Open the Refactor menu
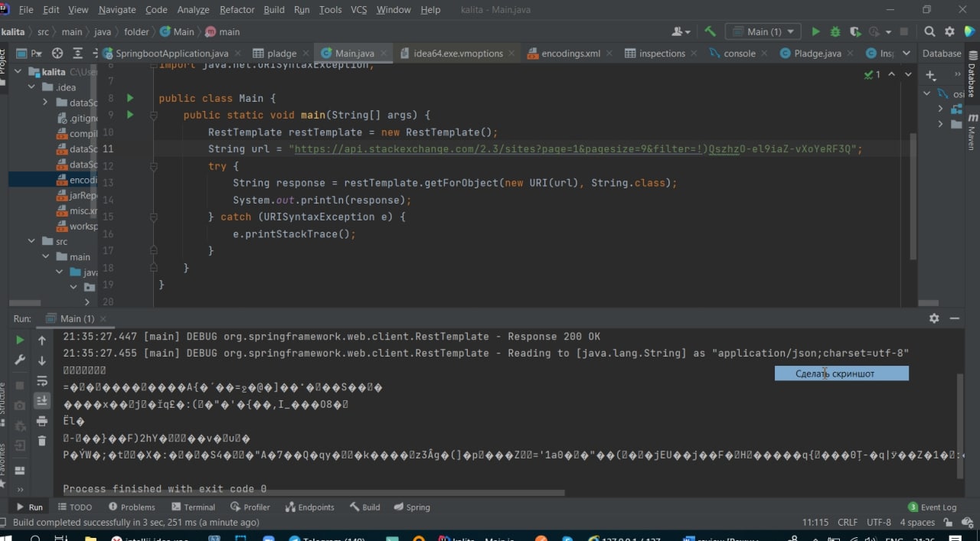Viewport: 980px width, 541px height. tap(237, 9)
